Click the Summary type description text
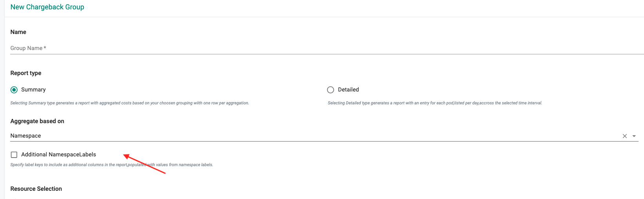This screenshot has width=644, height=199. pyautogui.click(x=129, y=103)
